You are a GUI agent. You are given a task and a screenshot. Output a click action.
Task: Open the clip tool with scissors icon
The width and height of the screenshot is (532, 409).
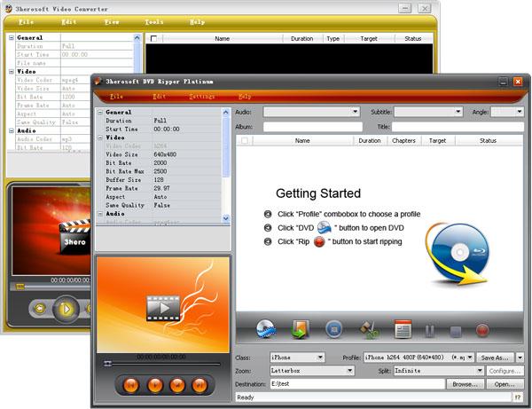click(369, 329)
